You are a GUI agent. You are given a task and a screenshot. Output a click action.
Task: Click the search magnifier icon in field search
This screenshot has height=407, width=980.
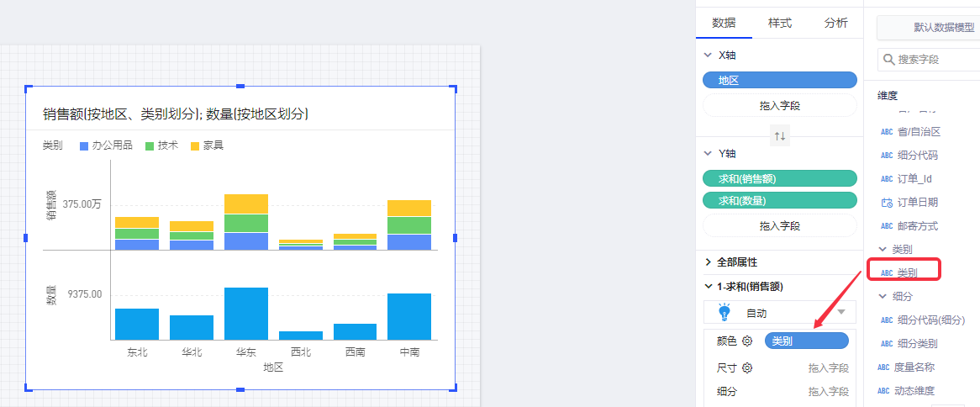click(888, 60)
